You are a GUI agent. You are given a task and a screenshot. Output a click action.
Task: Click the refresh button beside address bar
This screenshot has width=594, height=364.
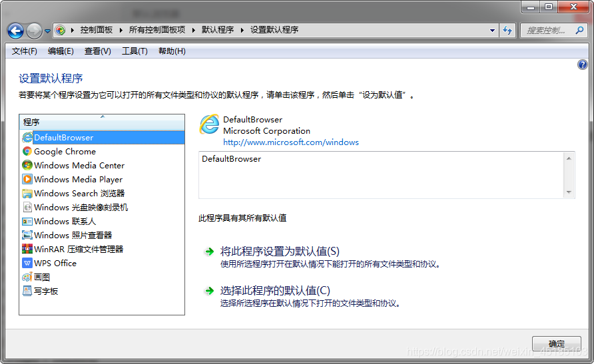coord(507,30)
